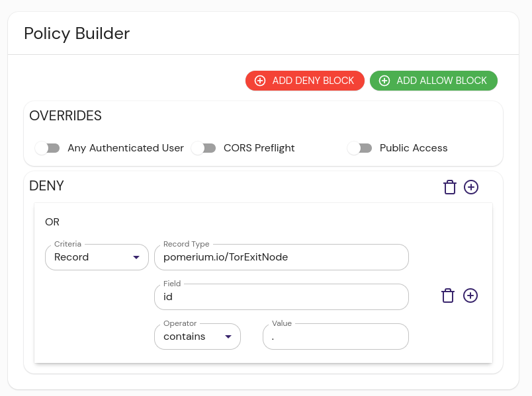Viewport: 532px width, 396px height.
Task: Open the Operator dropdown showing contains
Action: coord(199,337)
